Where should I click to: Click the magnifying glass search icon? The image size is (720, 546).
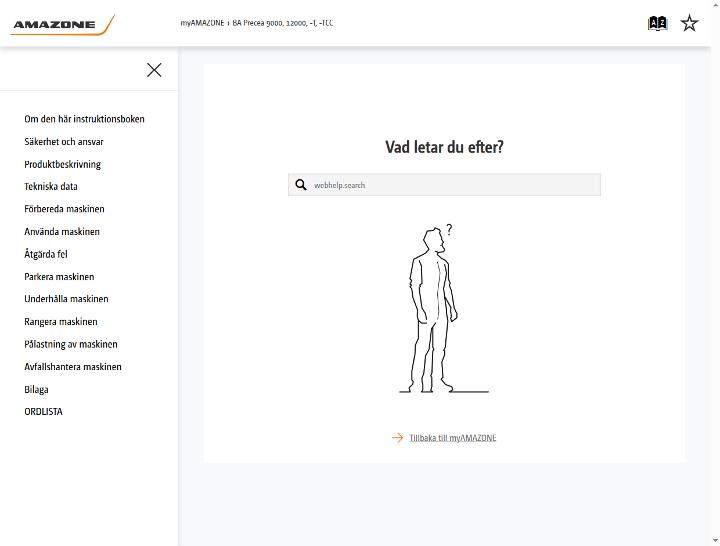(301, 185)
